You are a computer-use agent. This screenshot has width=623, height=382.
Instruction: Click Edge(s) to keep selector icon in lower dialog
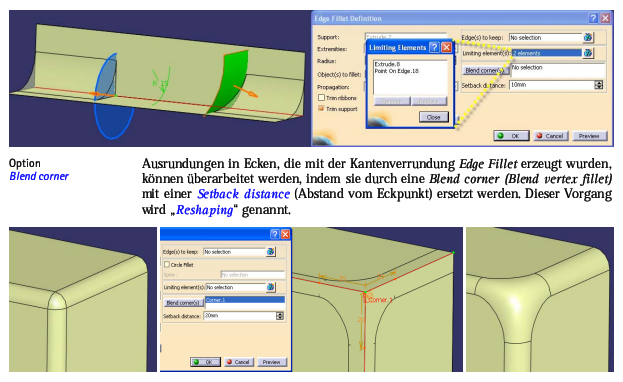[271, 252]
